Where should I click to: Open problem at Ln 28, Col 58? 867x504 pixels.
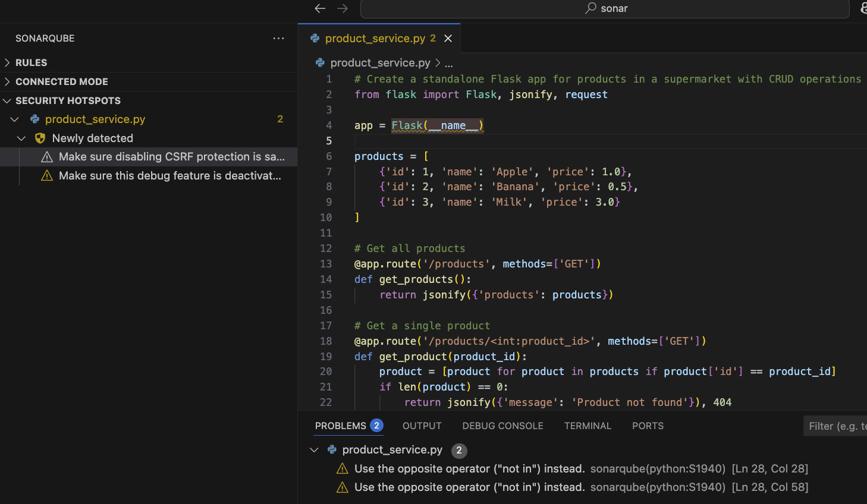[x=582, y=487]
